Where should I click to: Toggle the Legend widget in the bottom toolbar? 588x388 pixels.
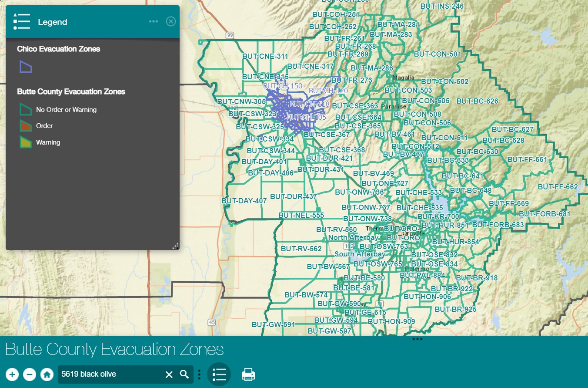point(219,374)
